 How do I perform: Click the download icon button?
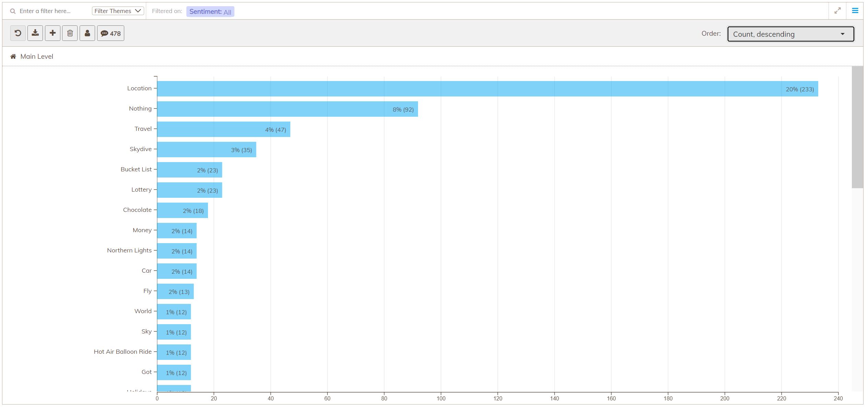35,33
